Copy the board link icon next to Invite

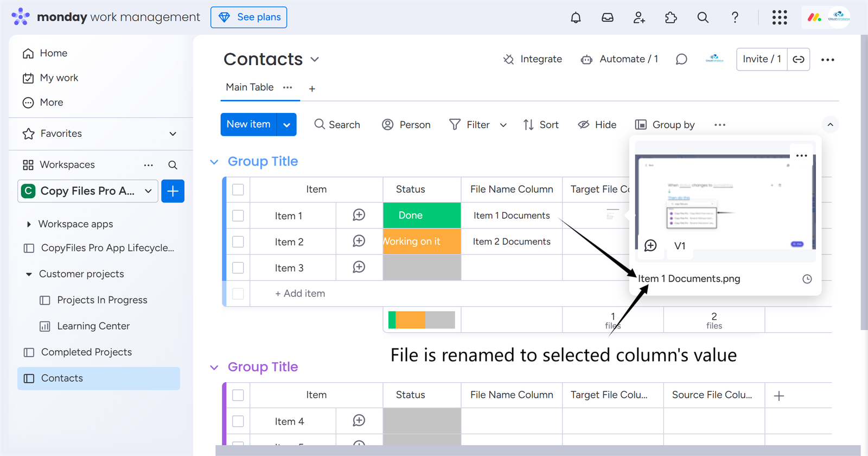pos(799,59)
